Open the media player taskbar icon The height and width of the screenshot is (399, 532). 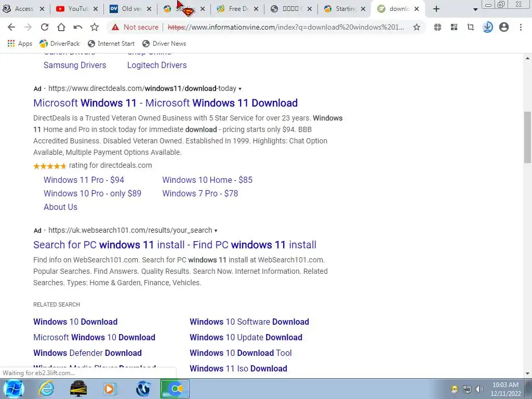point(110,389)
